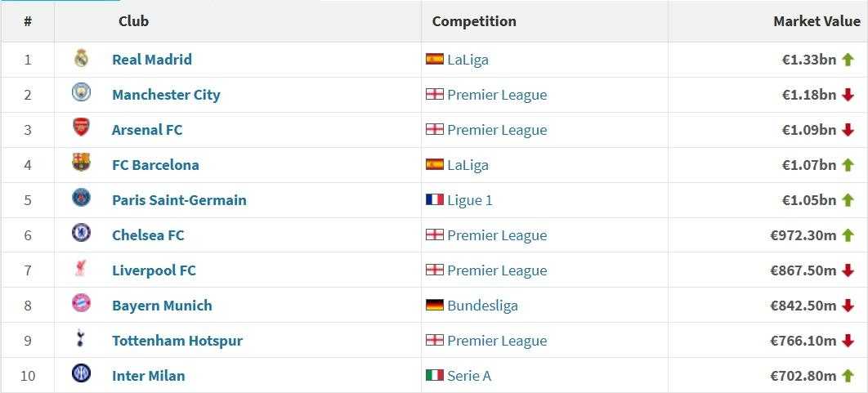Screen dimensions: 868x393
Task: Click the Tottenham Hotspur crest icon
Action: pyautogui.click(x=82, y=338)
